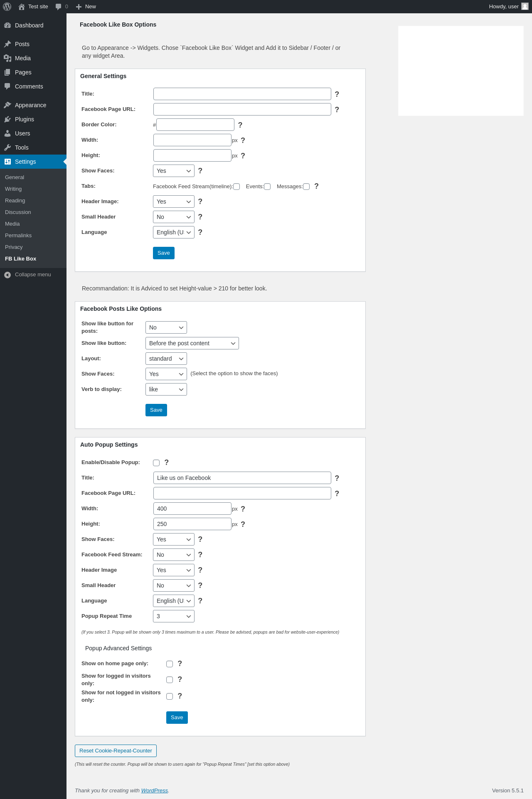Image resolution: width=532 pixels, height=799 pixels.
Task: Click the New plus icon
Action: pos(79,7)
